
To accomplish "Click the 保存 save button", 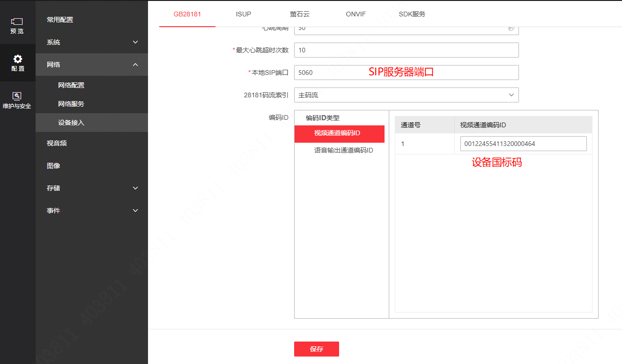I will (316, 349).
